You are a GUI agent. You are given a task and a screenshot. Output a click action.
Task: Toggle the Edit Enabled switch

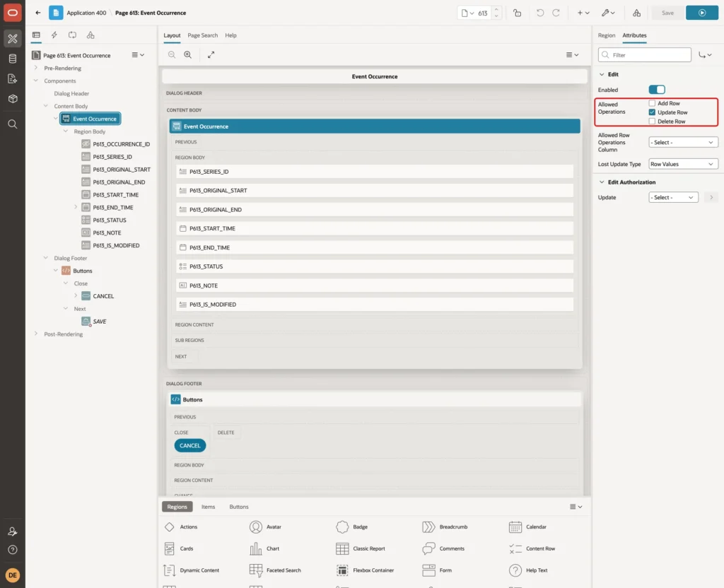(x=657, y=90)
